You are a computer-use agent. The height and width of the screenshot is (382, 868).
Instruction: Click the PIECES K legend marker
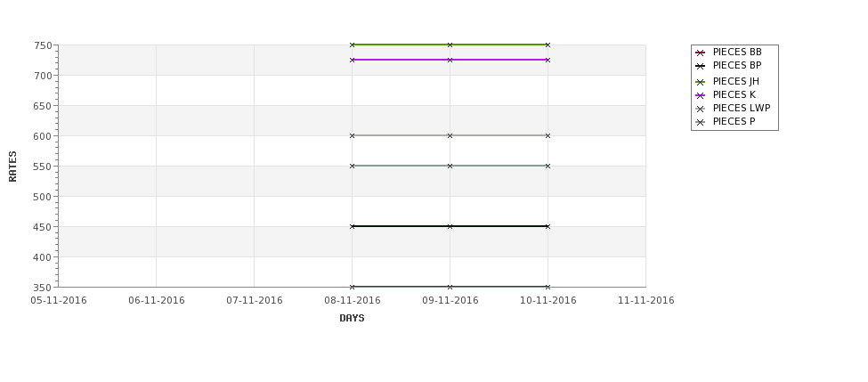pos(701,95)
